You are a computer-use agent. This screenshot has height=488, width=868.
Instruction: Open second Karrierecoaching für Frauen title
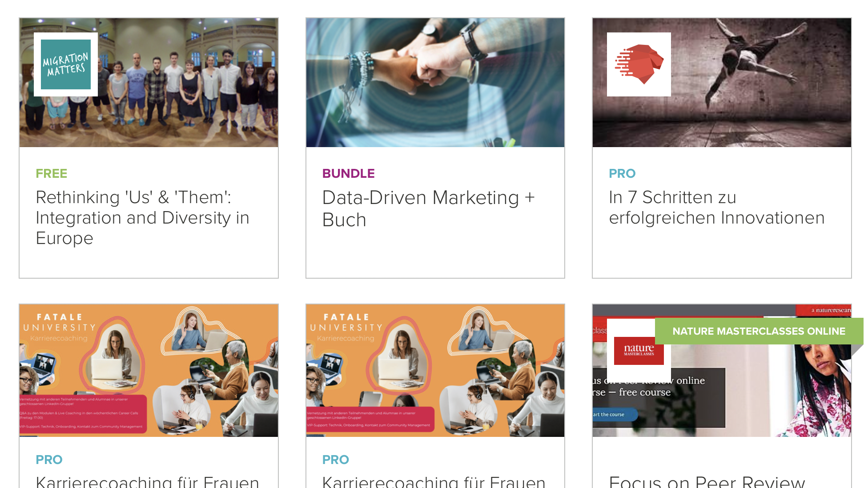pos(434,482)
